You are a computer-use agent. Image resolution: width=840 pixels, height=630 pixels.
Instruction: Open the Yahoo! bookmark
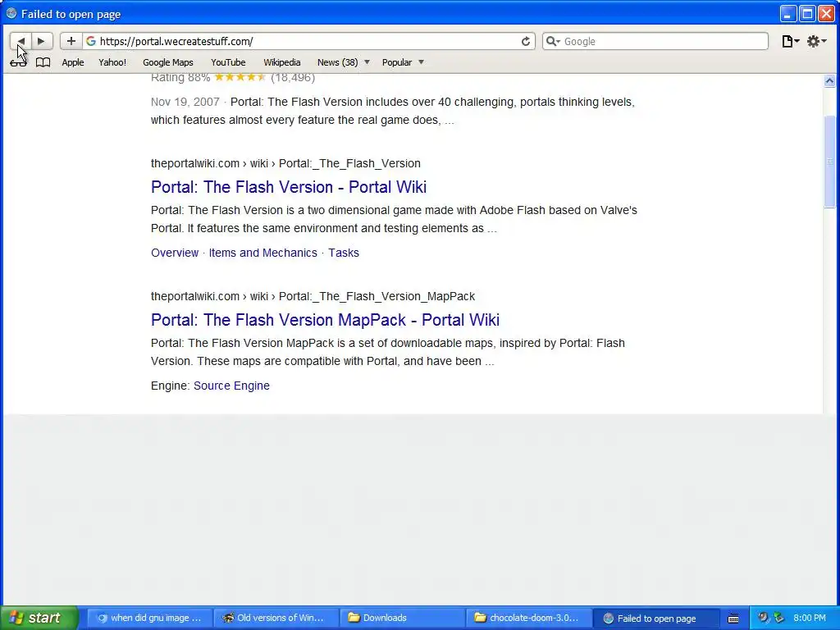[x=112, y=62]
